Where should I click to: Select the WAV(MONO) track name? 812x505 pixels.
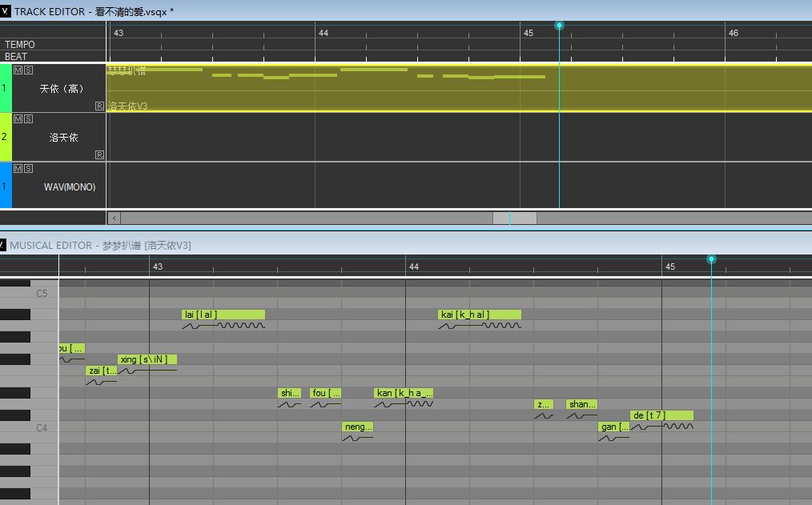[70, 186]
